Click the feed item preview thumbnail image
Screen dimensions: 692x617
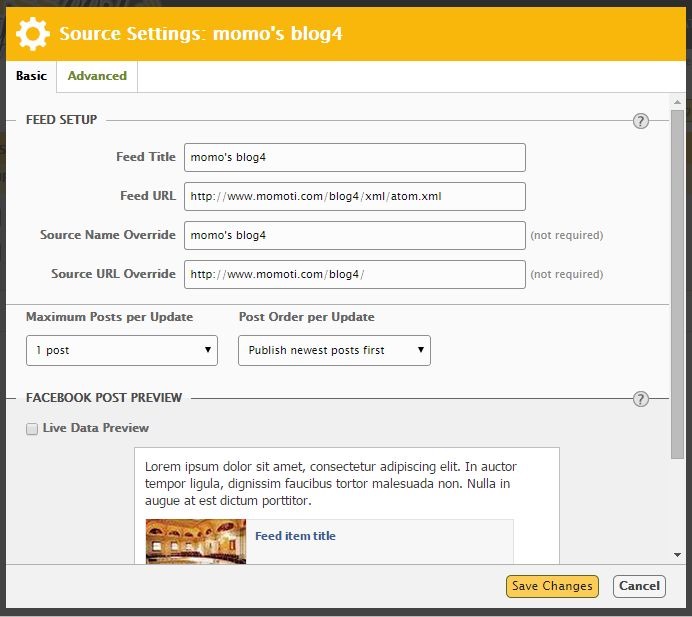(196, 542)
